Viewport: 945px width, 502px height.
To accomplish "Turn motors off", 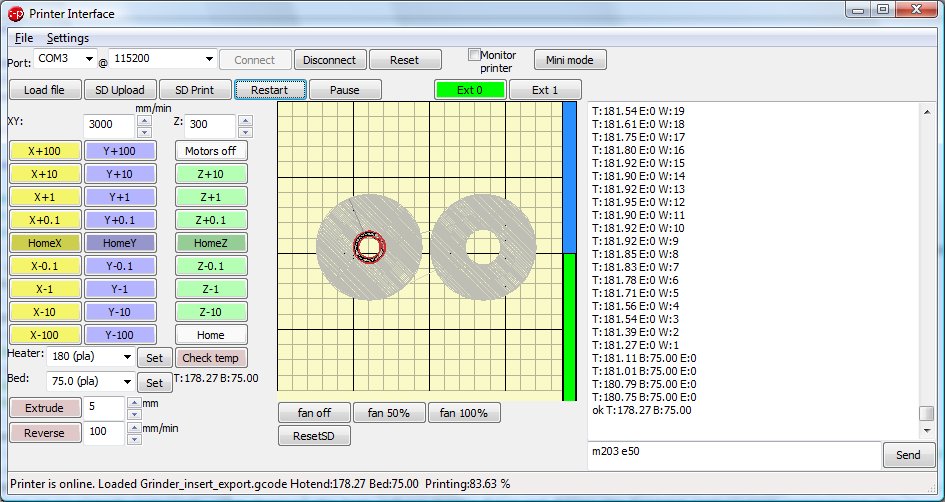I will pyautogui.click(x=210, y=151).
